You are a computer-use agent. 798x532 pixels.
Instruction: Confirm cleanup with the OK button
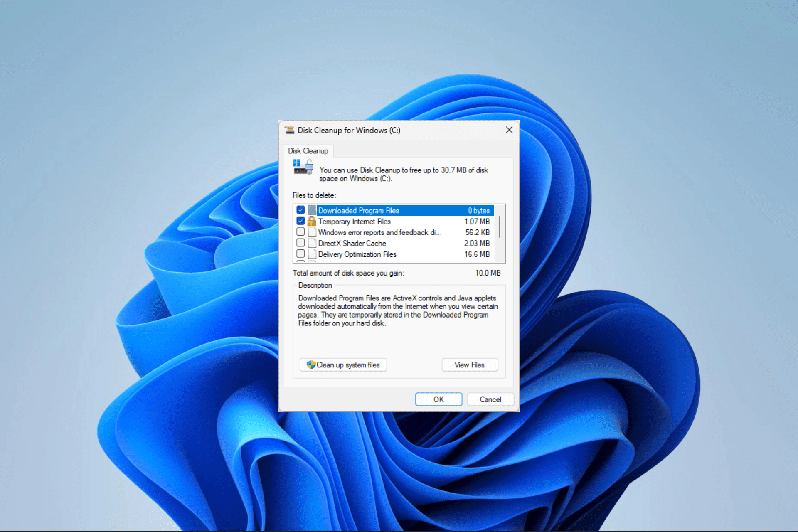(x=438, y=399)
